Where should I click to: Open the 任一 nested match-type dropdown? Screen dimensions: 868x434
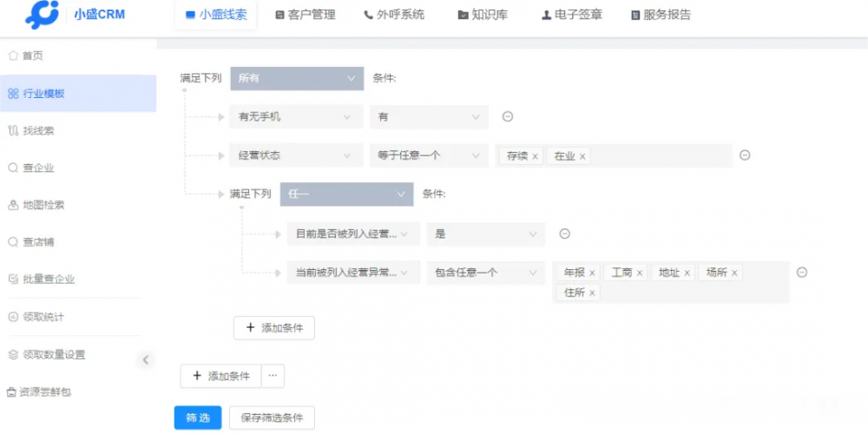(x=346, y=194)
